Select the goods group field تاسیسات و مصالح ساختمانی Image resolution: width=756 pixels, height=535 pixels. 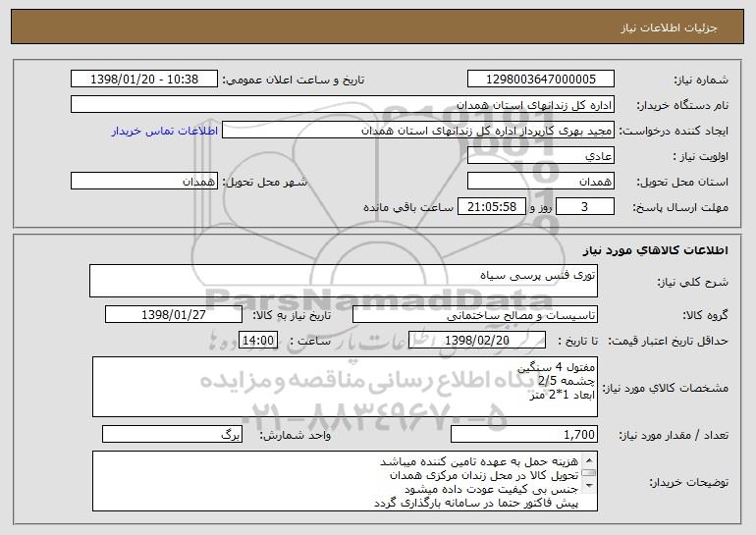click(475, 315)
